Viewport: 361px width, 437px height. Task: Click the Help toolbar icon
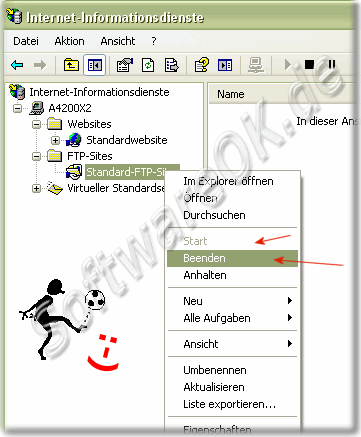[202, 65]
